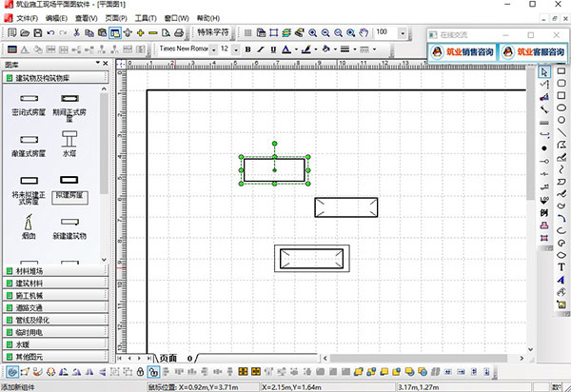571x392 pixels.
Task: Choose the chimney (烟囱) symbol
Action: coord(29,225)
